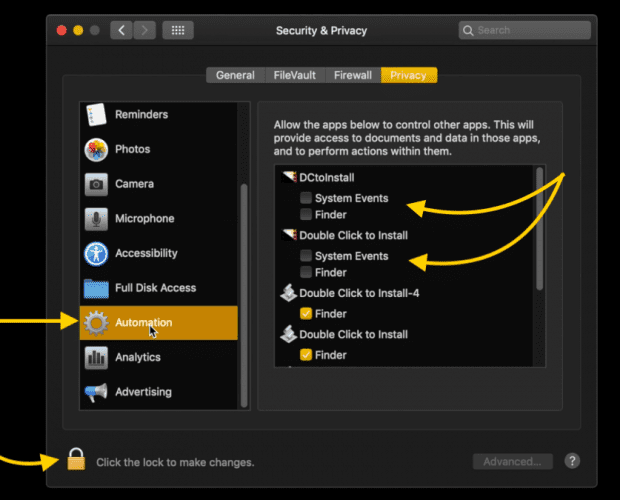Click the Advanced… button
The height and width of the screenshot is (500, 620).
point(512,461)
